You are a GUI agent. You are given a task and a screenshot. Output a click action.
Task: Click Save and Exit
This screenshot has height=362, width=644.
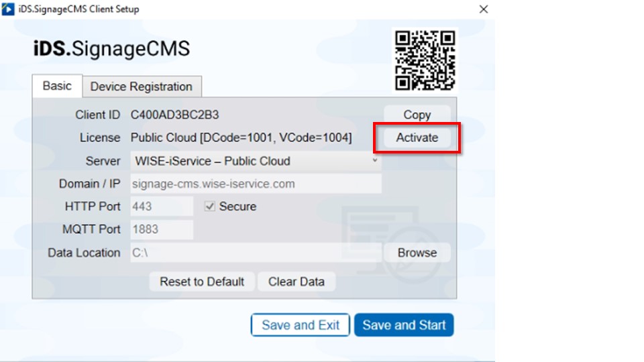tap(300, 325)
